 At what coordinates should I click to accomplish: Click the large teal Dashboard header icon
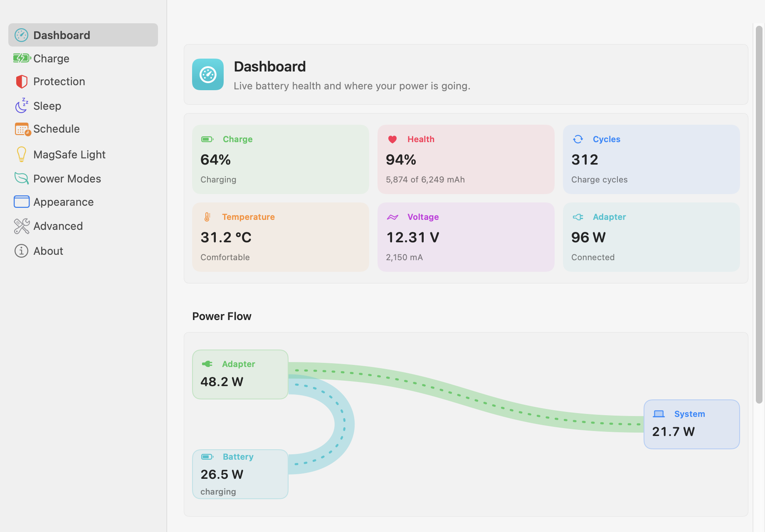(208, 74)
